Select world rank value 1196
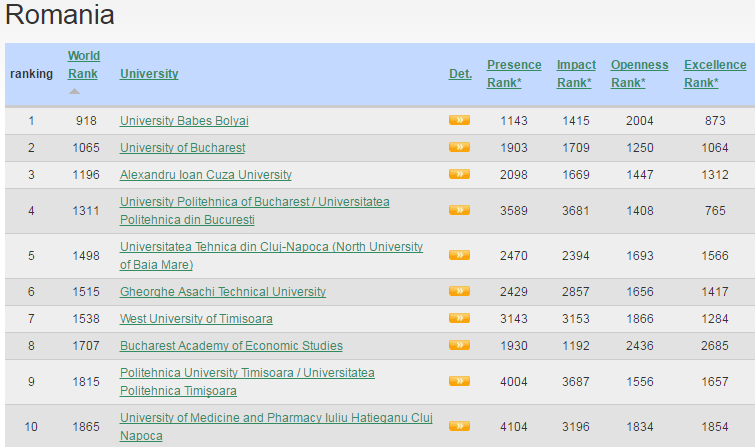 tap(86, 174)
